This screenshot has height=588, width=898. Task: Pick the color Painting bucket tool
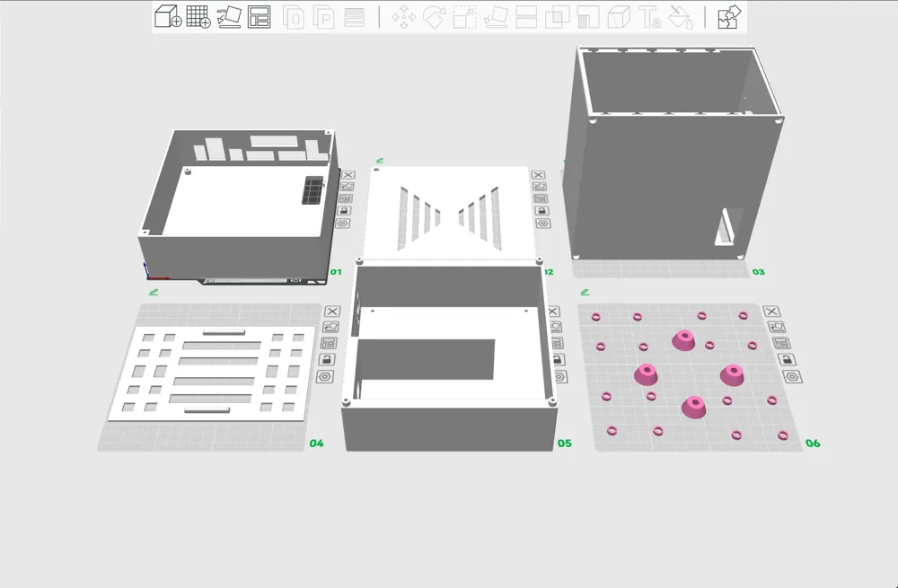[681, 17]
